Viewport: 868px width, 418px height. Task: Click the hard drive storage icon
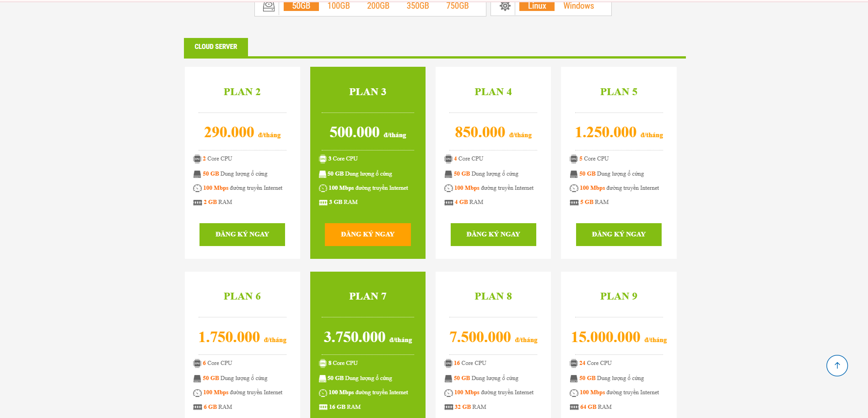(x=269, y=6)
